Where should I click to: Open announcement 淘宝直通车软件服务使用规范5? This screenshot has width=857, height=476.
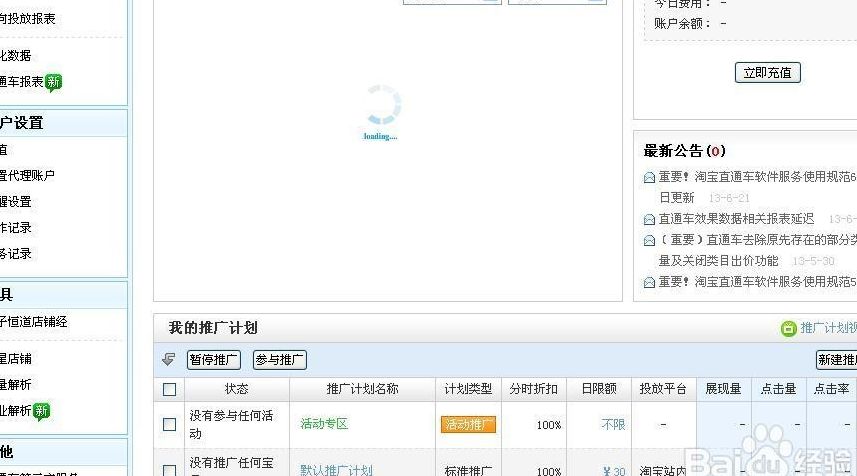coord(758,282)
